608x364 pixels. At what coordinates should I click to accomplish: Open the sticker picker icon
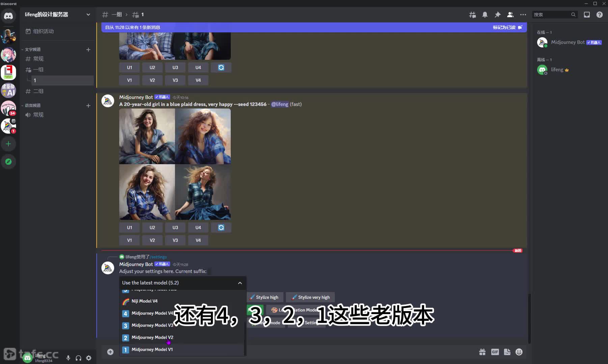point(507,352)
